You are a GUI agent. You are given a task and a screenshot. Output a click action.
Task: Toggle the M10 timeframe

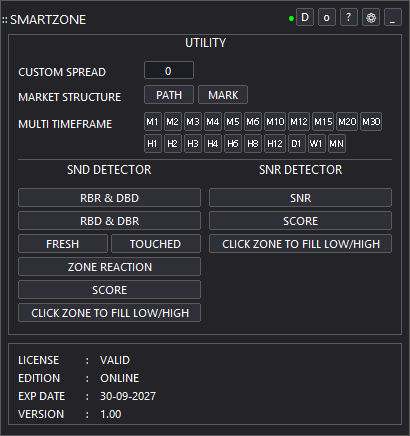point(275,122)
